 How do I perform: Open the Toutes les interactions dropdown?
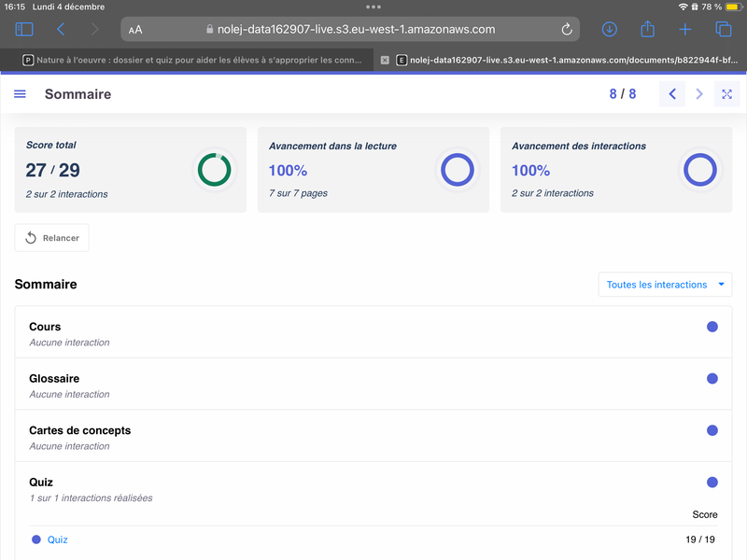(x=665, y=285)
